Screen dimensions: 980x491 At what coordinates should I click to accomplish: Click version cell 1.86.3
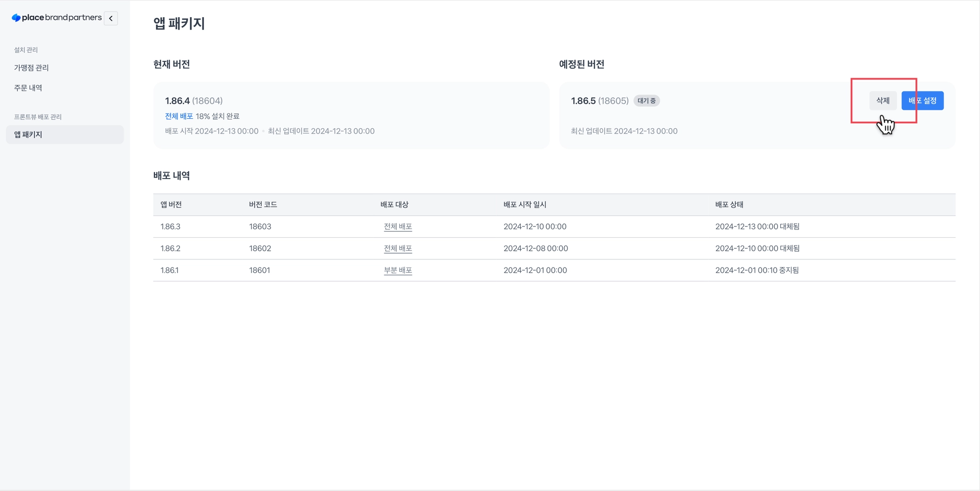pos(170,227)
